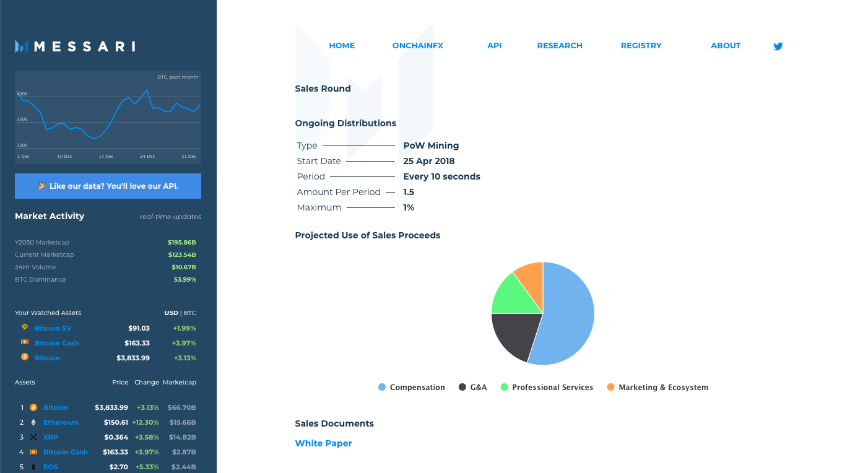The image size is (868, 473).
Task: Click BTC Dominance value 53.99%
Action: coord(185,280)
